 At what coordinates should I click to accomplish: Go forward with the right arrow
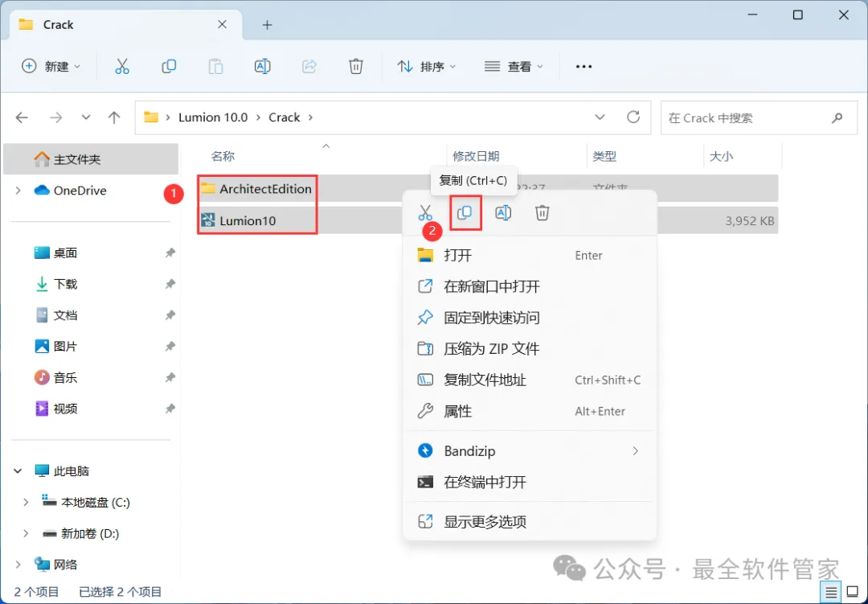[x=56, y=117]
